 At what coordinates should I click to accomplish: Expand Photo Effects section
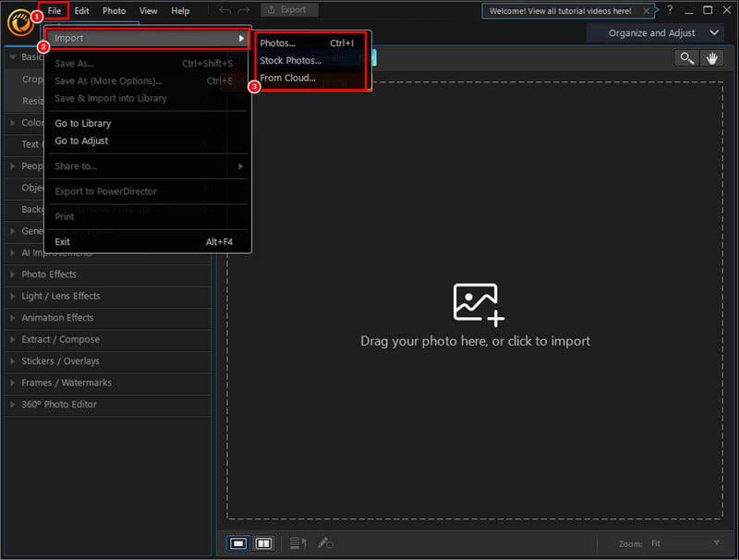(x=108, y=274)
